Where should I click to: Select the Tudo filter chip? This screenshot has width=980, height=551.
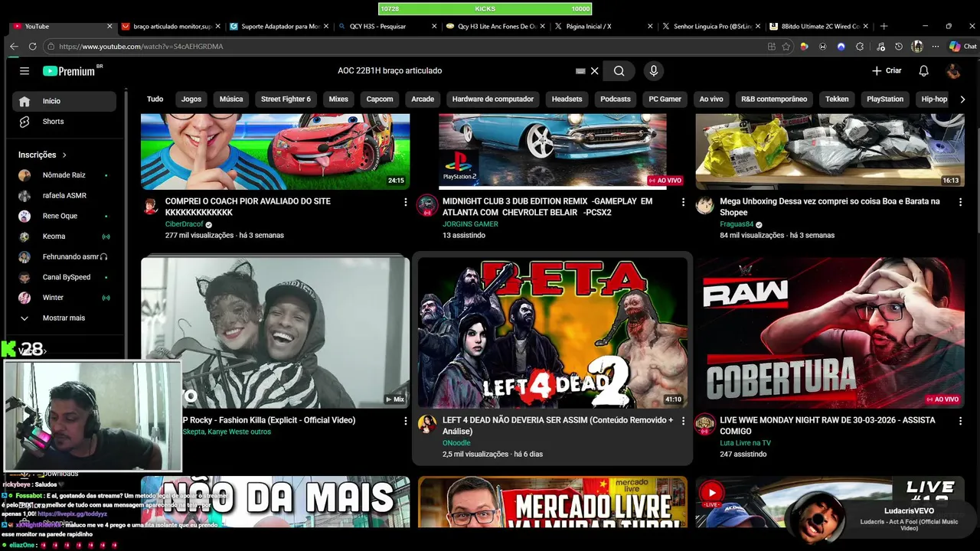(x=155, y=99)
